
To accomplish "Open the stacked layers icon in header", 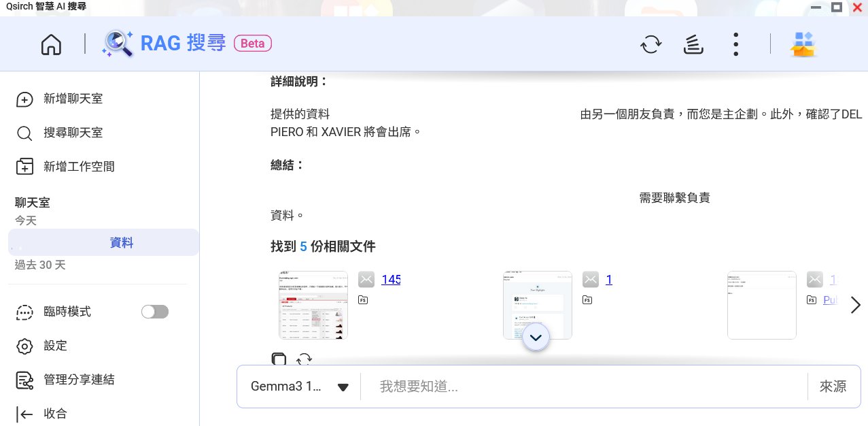I will coord(693,44).
